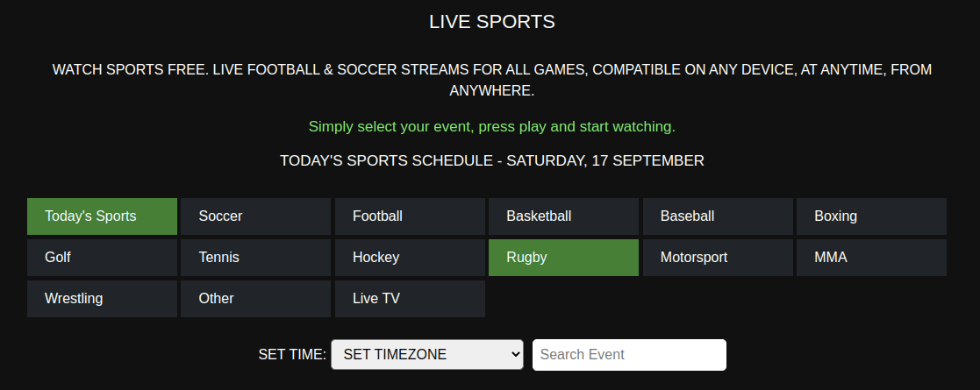Open the Golf category
980x390 pixels.
[x=102, y=258]
